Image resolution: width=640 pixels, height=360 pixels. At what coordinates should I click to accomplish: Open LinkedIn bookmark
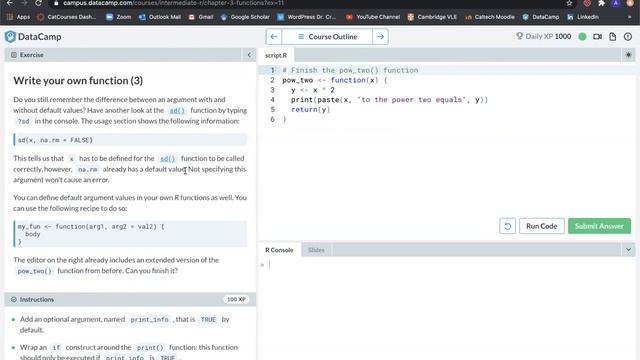[x=583, y=17]
